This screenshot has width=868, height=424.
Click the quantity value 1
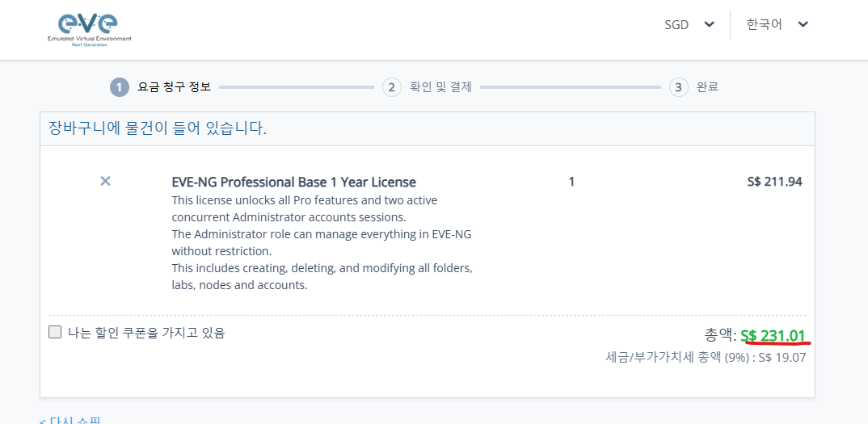click(571, 182)
